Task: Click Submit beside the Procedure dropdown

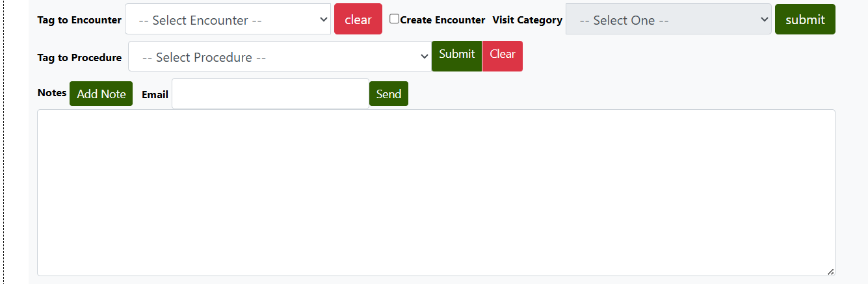Action: [x=456, y=55]
